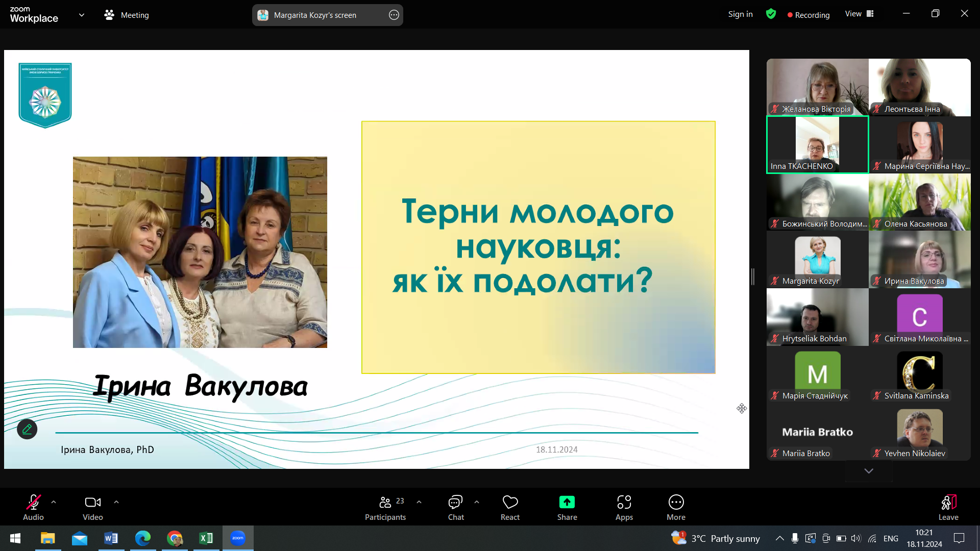
Task: Click the React heart icon
Action: point(510,503)
